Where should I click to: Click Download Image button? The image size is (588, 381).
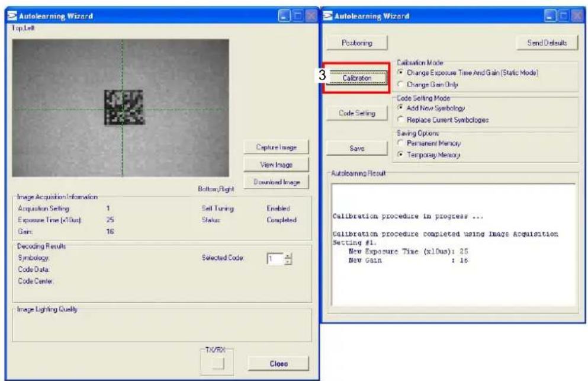pos(276,182)
